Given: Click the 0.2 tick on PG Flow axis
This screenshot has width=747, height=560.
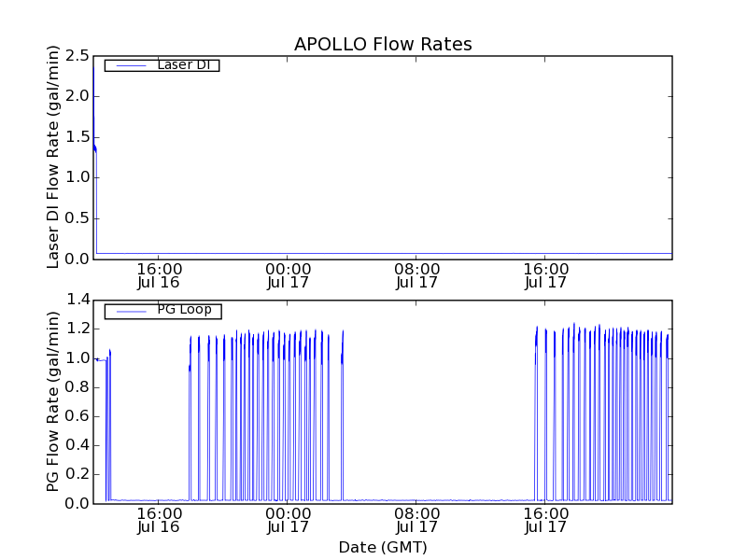Looking at the screenshot, I should (x=77, y=475).
